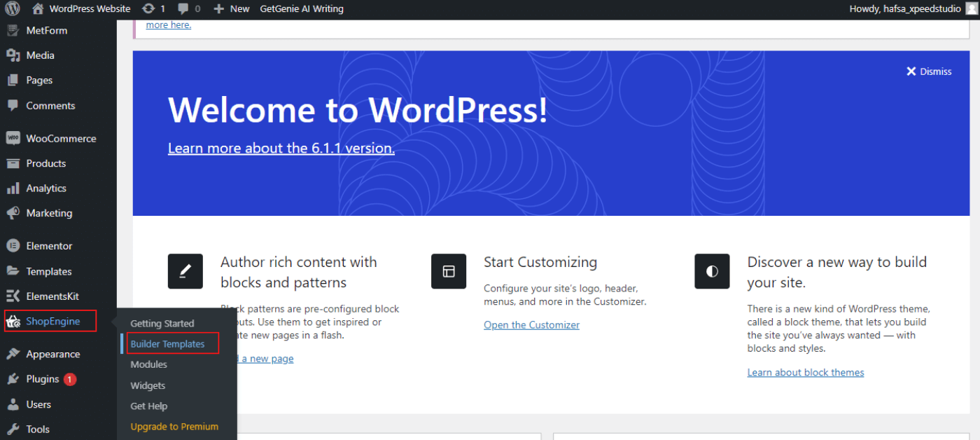
Task: Dismiss the Welcome to WordPress panel
Action: pos(929,71)
